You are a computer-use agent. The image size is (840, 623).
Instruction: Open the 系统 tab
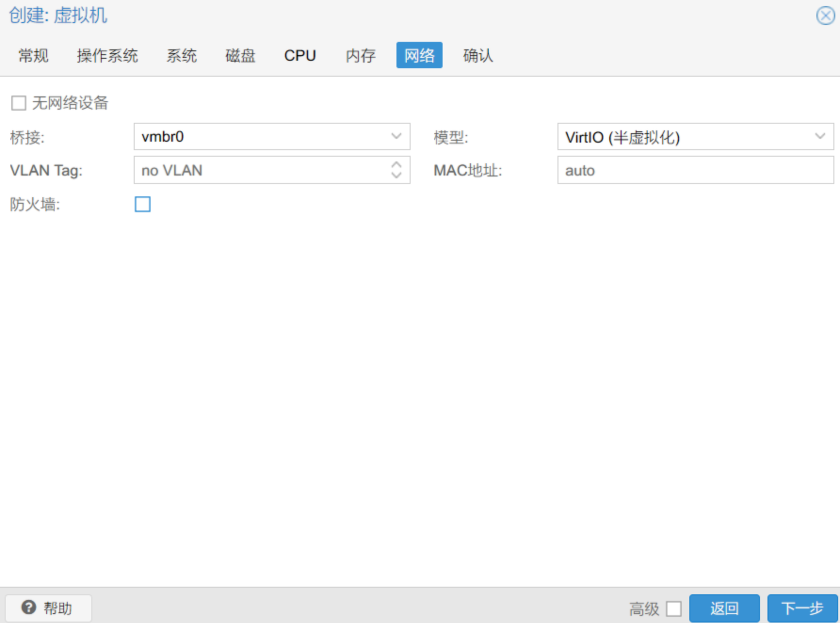point(181,56)
